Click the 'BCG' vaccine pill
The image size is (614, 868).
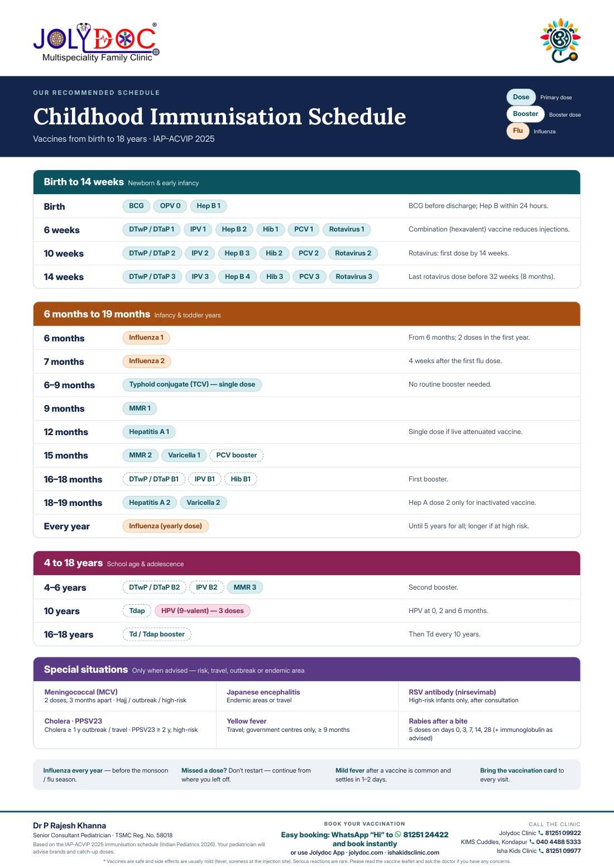coord(136,206)
